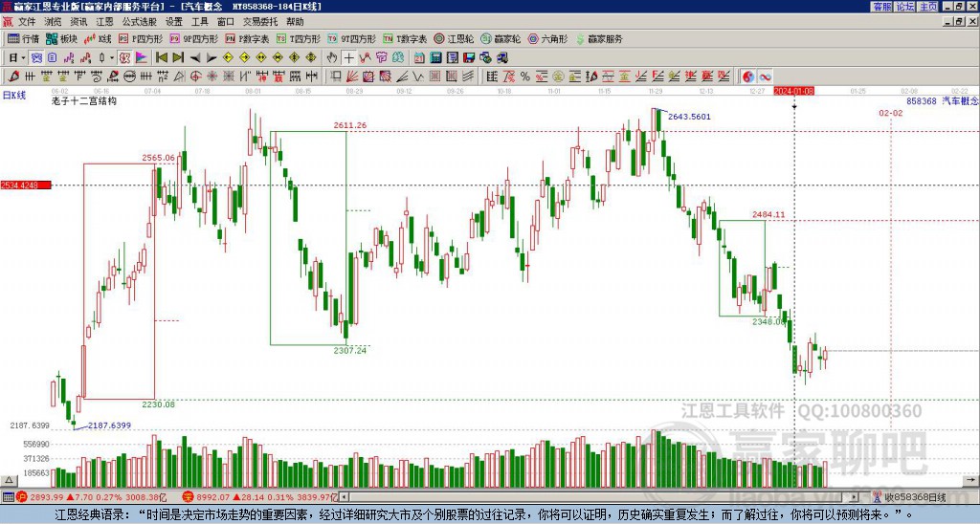Click the 论坛 link in title bar
980x524 pixels.
tap(905, 7)
